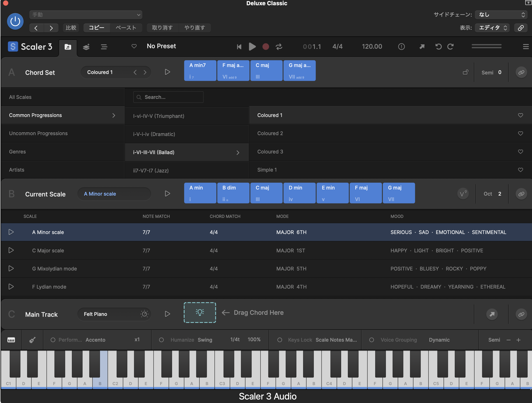Favorite the current preset with heart icon
The image size is (532, 403).
point(134,46)
